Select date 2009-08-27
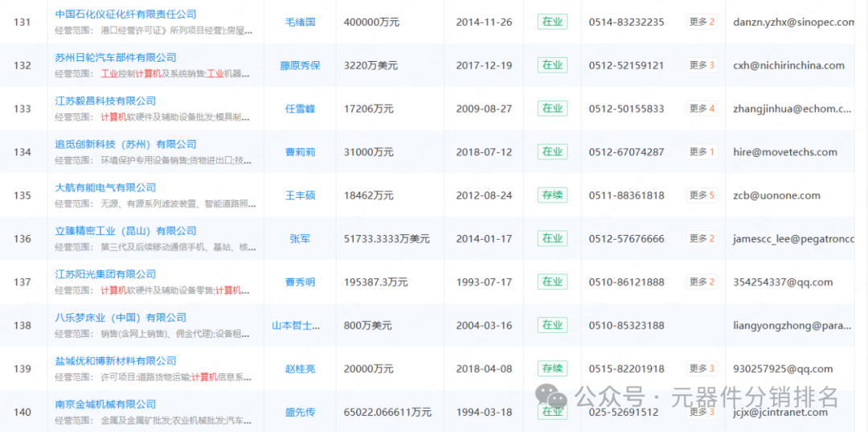The image size is (868, 432). pos(484,109)
